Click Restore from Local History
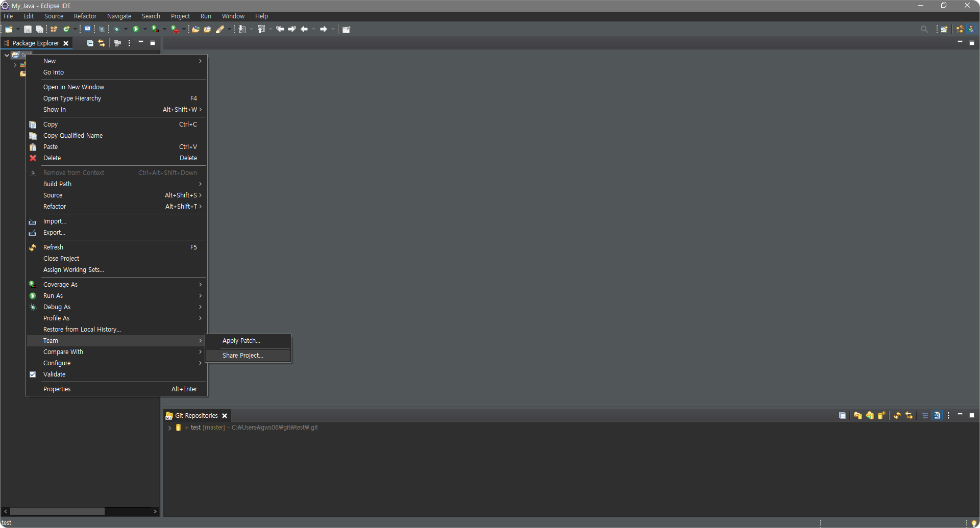The image size is (980, 528). [x=117, y=330]
